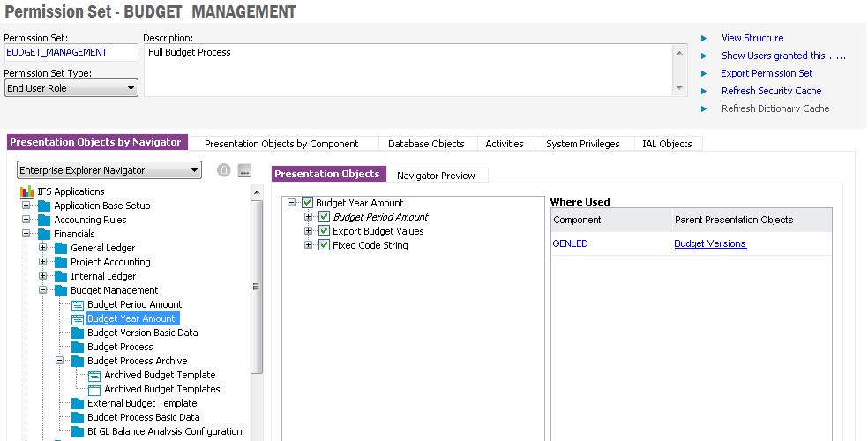Click the Budget Process Basic Data folder icon

pyautogui.click(x=78, y=418)
